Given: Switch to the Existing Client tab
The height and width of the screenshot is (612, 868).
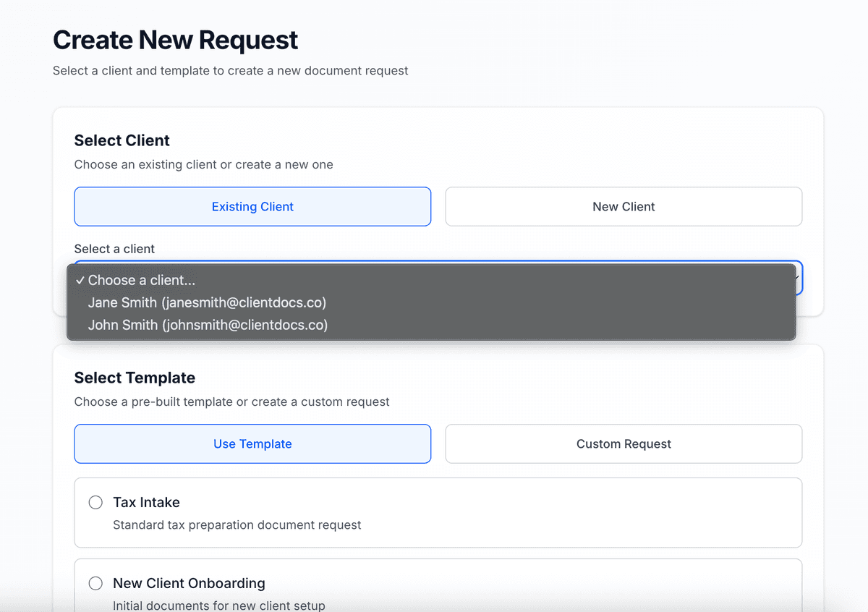Looking at the screenshot, I should click(252, 206).
